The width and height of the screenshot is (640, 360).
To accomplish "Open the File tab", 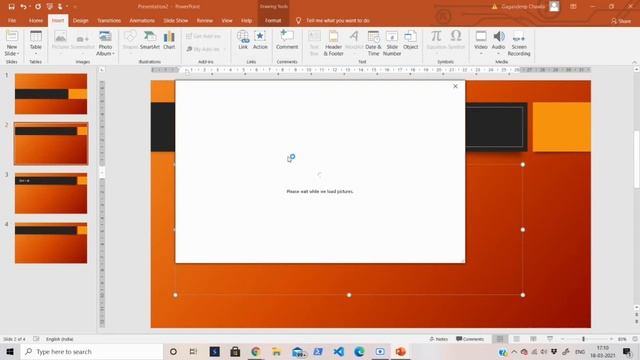I will 12,20.
